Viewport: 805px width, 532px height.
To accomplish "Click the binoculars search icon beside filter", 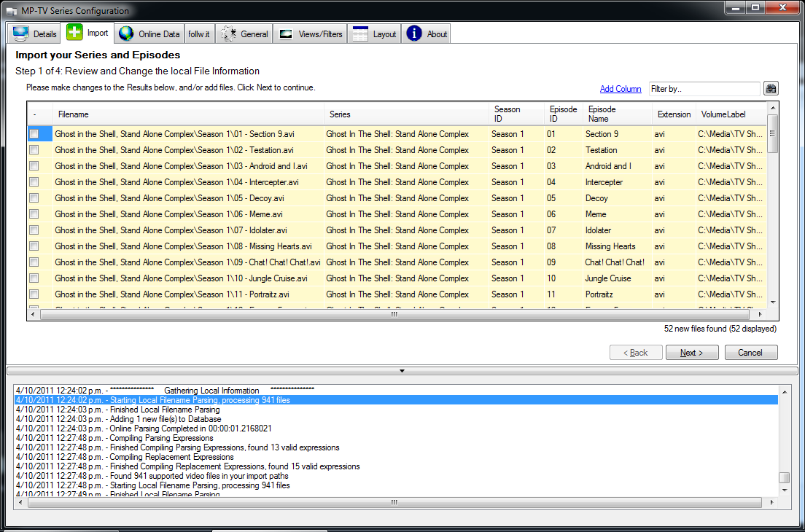I will click(771, 88).
